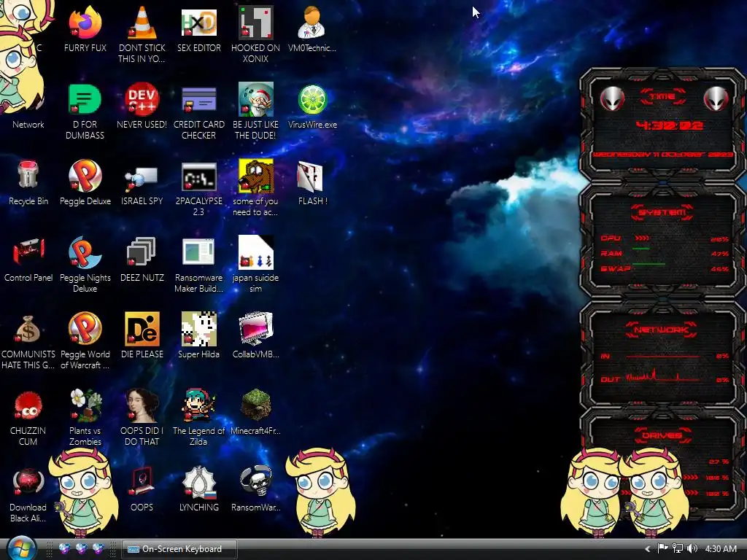The height and width of the screenshot is (560, 747).
Task: Open Control Panel
Action: [28, 252]
